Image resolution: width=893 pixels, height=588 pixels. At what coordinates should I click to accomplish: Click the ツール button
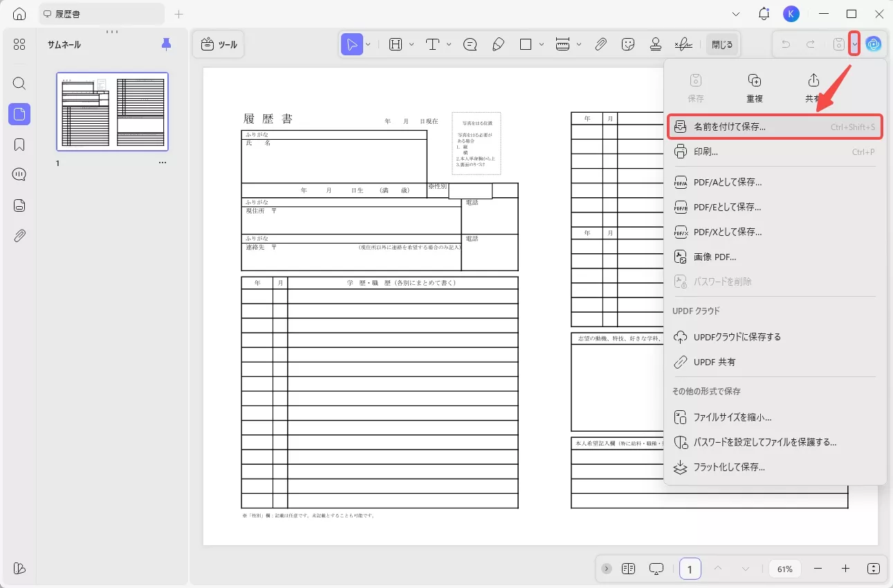[219, 44]
